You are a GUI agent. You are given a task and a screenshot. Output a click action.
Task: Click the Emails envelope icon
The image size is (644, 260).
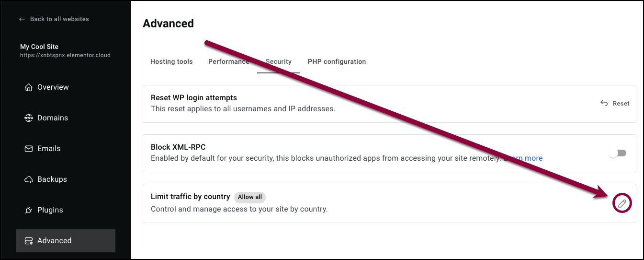pyautogui.click(x=28, y=149)
